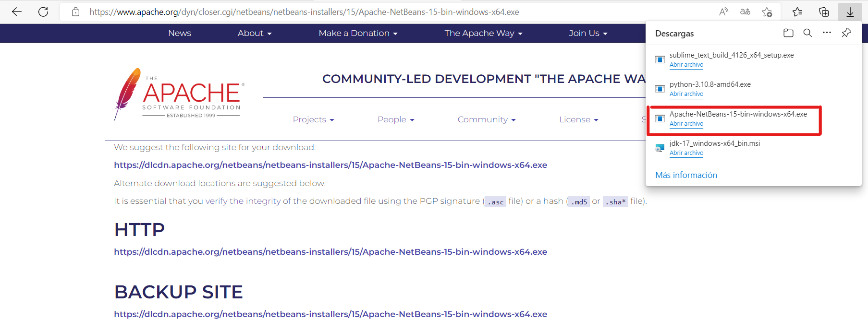Pin the Descargas panel with pin icon
The width and height of the screenshot is (868, 331).
point(846,33)
